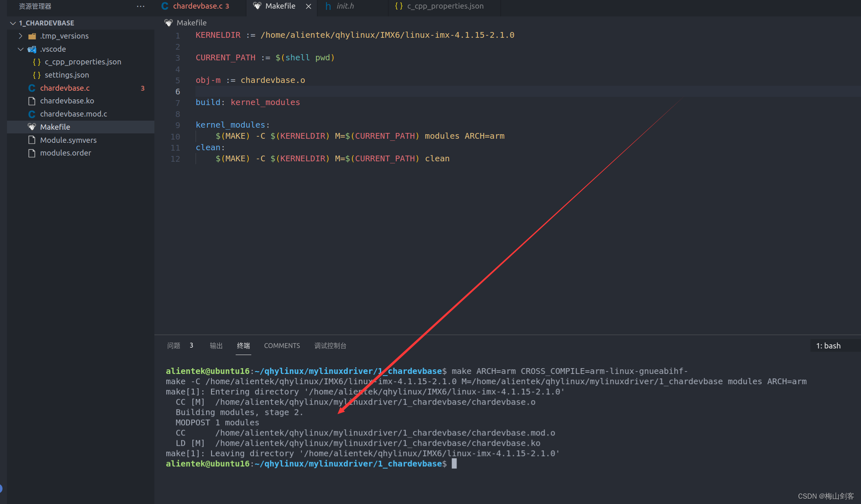Collapse the 1_CHARDEVBASE root folder

[13, 23]
